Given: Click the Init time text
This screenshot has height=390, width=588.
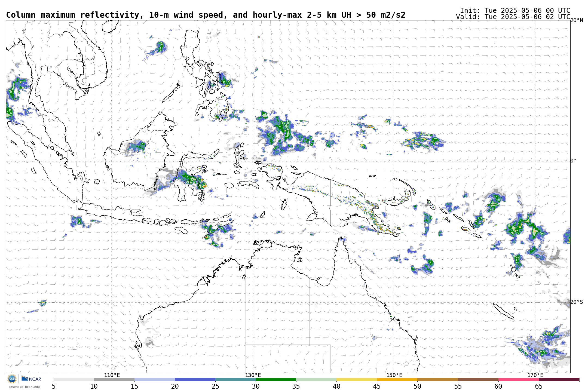Looking at the screenshot, I should click(x=515, y=11).
